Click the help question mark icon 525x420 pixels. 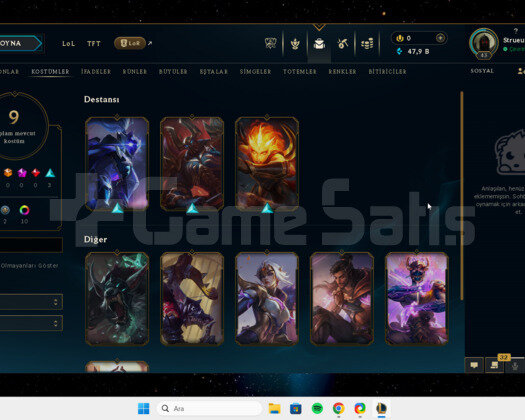point(516,31)
